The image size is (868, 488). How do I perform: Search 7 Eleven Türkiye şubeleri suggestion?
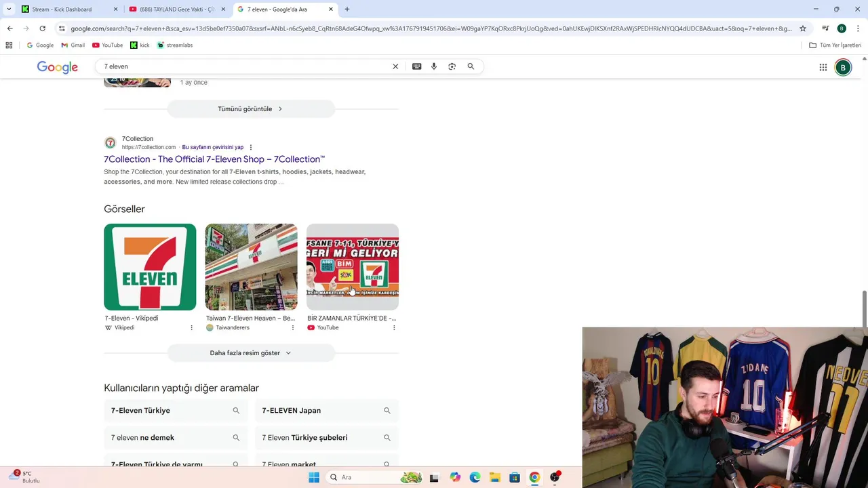(x=327, y=438)
